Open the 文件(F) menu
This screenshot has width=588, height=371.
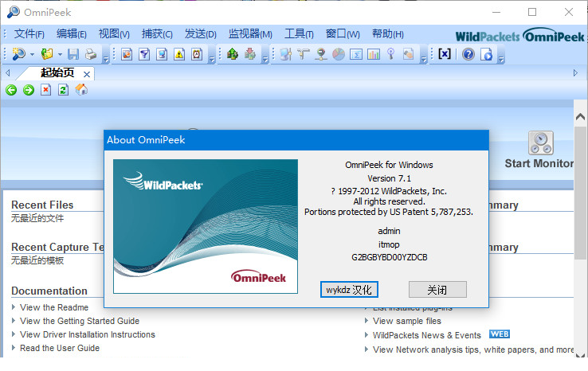click(x=29, y=34)
